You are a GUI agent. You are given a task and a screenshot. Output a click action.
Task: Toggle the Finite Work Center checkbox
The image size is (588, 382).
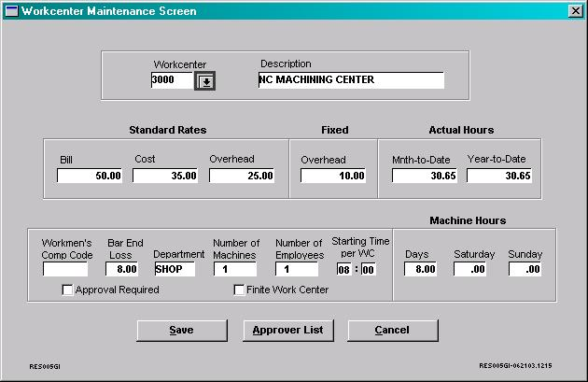point(239,290)
